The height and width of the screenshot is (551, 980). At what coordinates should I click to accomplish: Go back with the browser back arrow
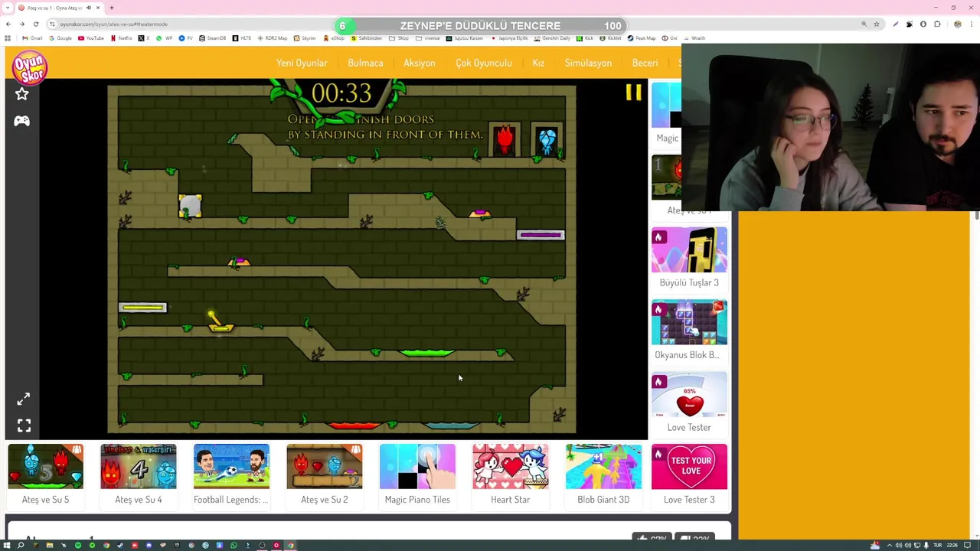(8, 24)
